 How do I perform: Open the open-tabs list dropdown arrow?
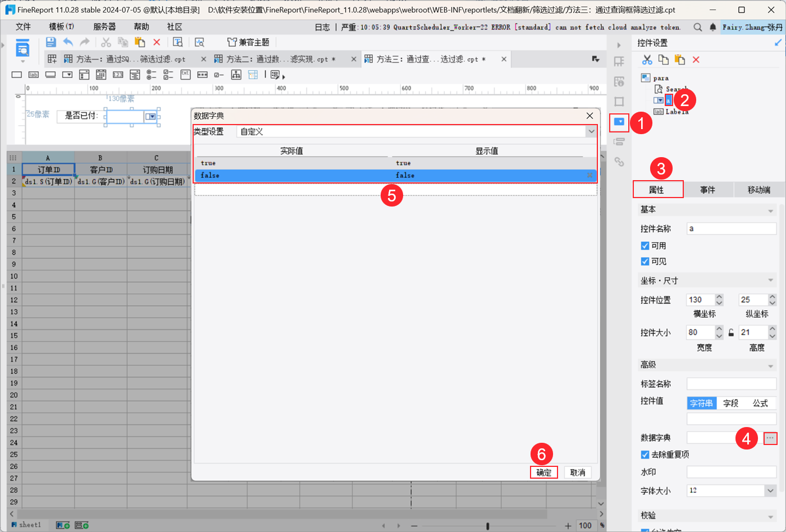click(x=596, y=59)
